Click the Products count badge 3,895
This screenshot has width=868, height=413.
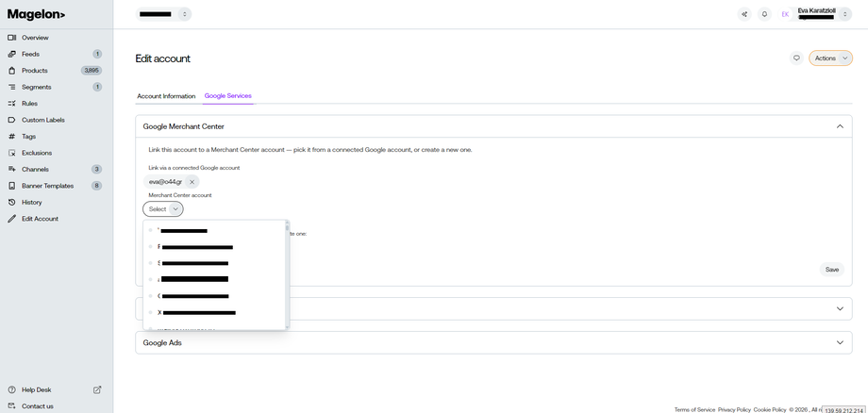coord(92,71)
